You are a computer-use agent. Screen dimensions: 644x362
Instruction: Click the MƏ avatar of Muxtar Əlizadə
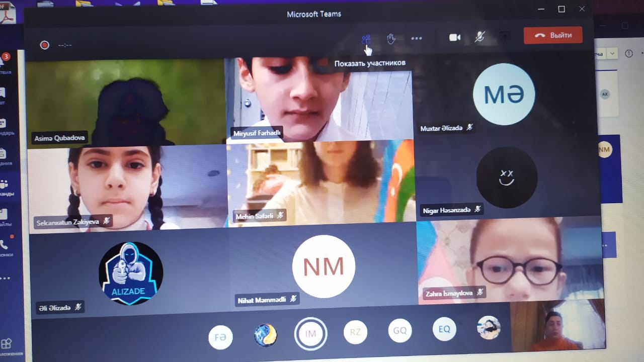tap(504, 95)
